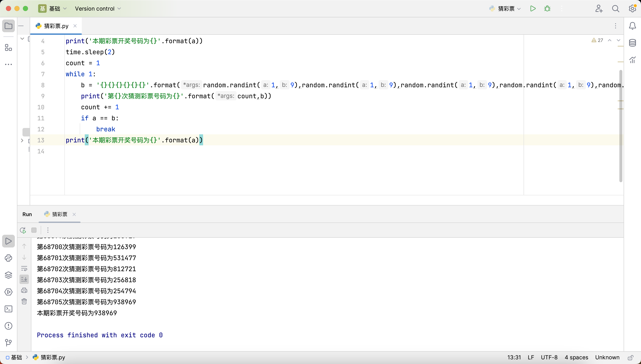Viewport: 641px width, 364px height.
Task: Show more tool windows ellipsis in sidebar
Action: (8, 64)
